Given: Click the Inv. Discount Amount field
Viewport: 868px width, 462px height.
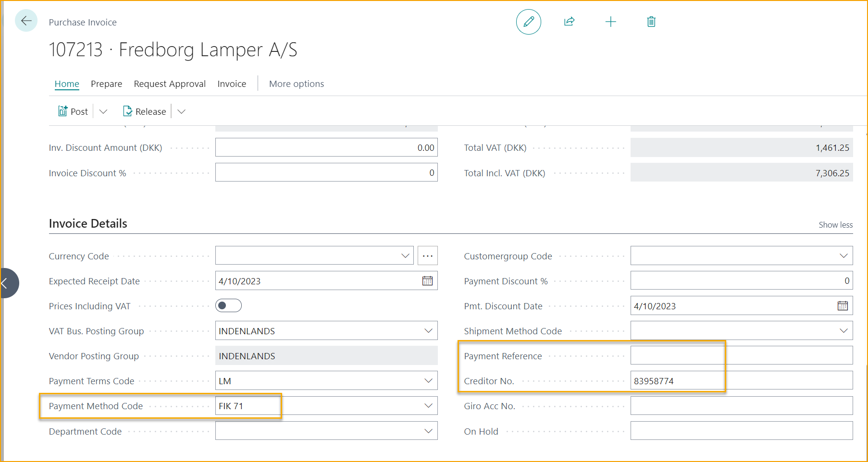Looking at the screenshot, I should click(326, 147).
